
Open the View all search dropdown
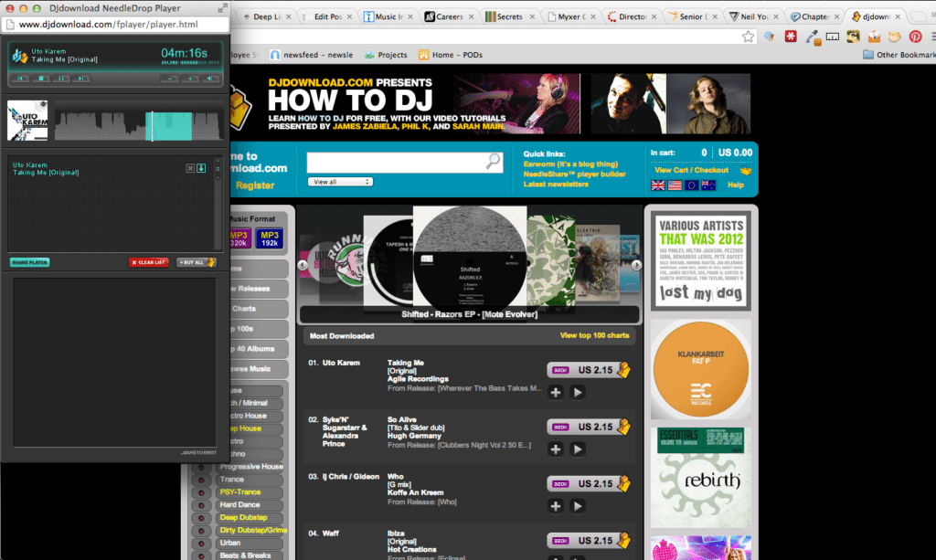340,182
